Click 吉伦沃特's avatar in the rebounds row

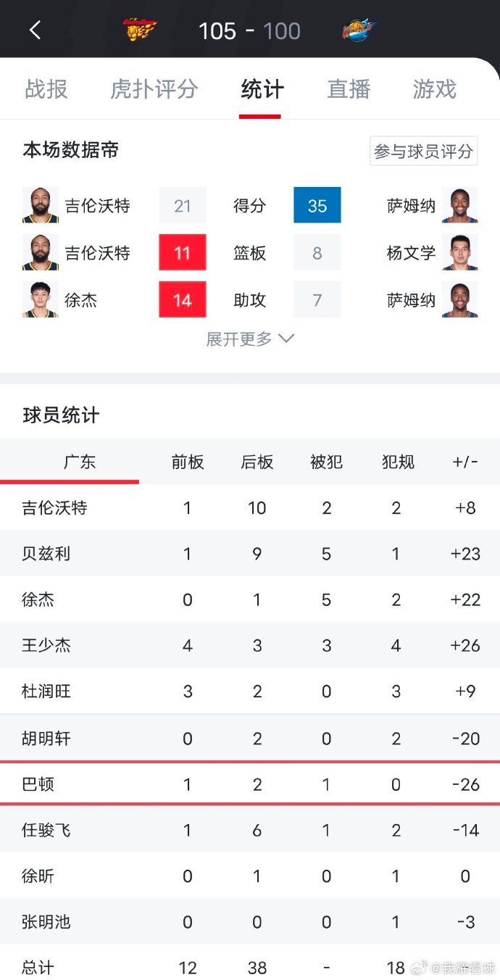[x=40, y=252]
